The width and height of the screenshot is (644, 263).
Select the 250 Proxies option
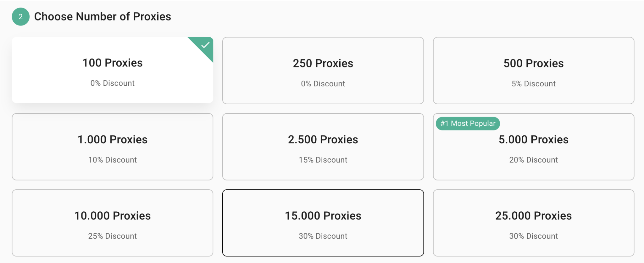pos(323,70)
